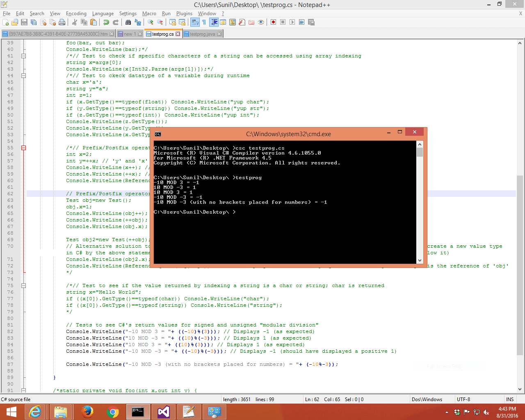Toggle the Show Indent Guide icon
The height and width of the screenshot is (420, 525).
pyautogui.click(x=215, y=22)
